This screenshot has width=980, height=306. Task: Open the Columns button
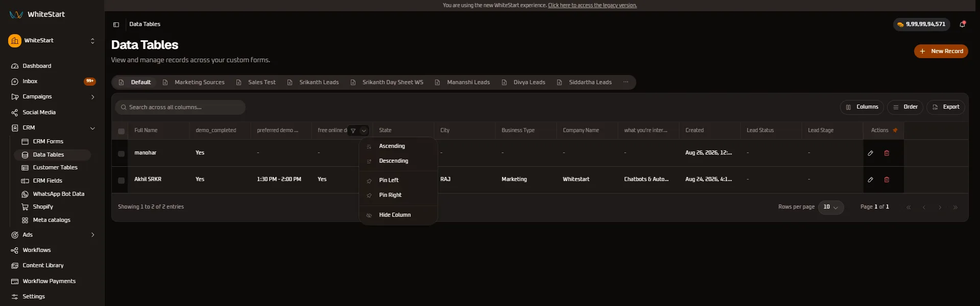click(x=862, y=107)
